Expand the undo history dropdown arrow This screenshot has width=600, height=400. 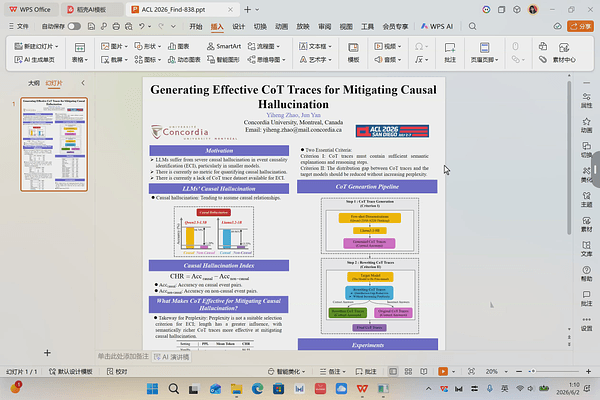coord(150,26)
